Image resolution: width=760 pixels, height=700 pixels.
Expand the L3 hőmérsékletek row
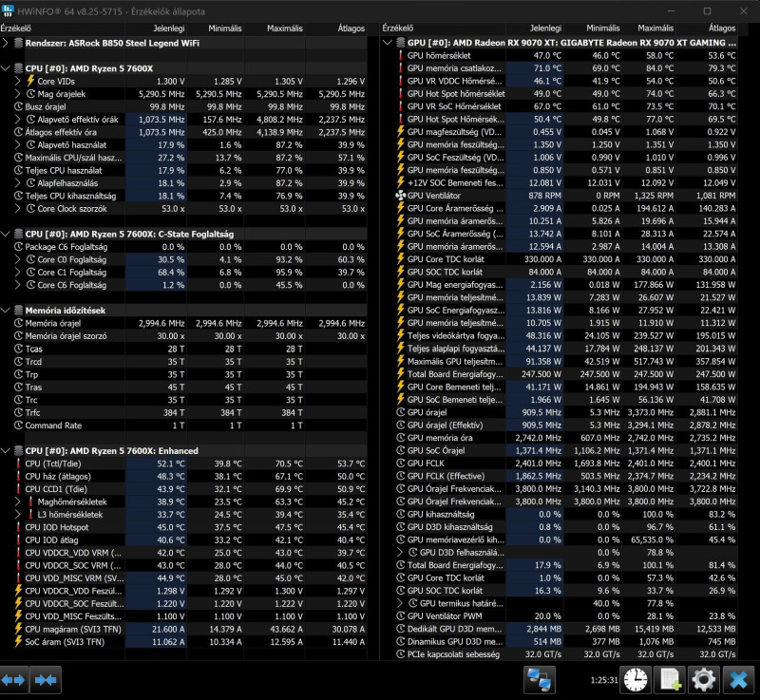click(x=18, y=515)
